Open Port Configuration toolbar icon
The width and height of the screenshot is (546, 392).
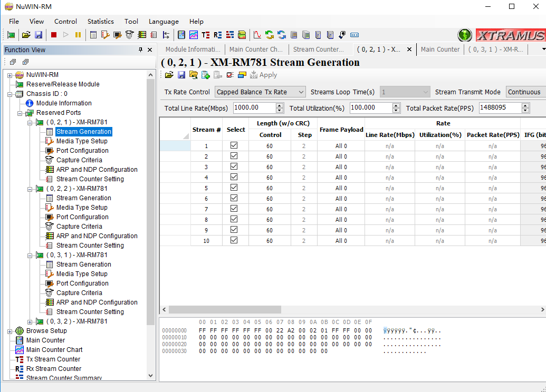118,35
